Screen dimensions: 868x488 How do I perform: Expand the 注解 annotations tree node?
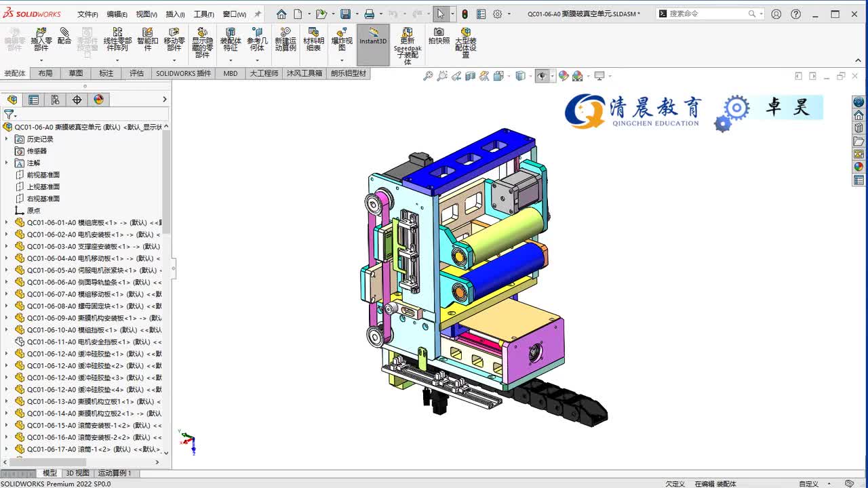tap(7, 163)
